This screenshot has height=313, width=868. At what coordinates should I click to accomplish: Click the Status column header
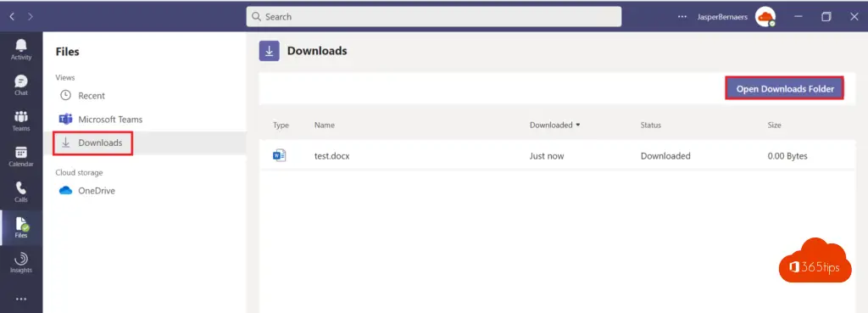tap(650, 126)
